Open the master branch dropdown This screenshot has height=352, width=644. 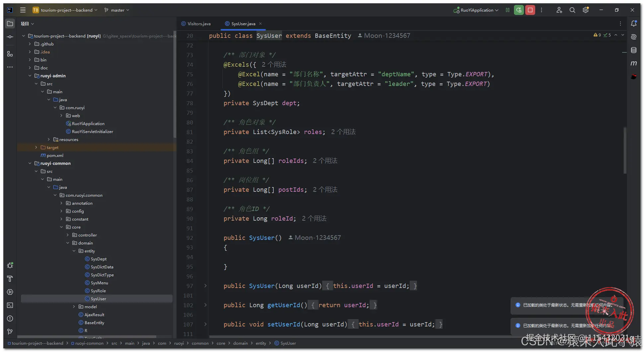(x=117, y=10)
